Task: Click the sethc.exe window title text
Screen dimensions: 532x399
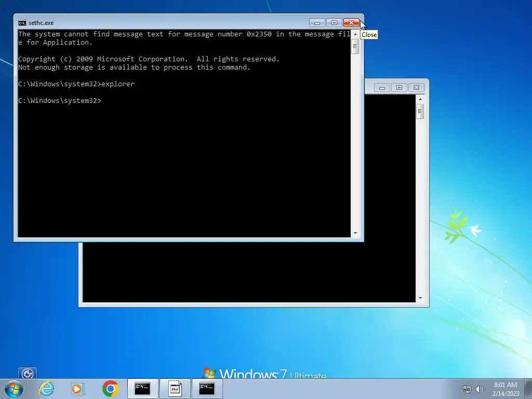Action: click(41, 23)
